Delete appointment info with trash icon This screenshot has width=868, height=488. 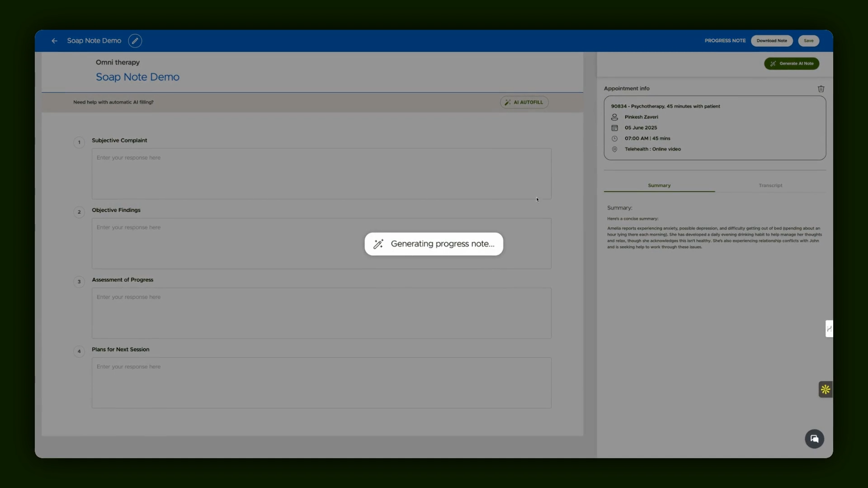pos(821,89)
